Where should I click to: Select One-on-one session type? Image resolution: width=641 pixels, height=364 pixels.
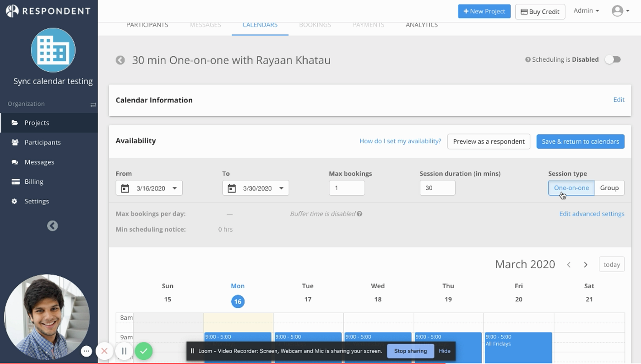point(571,188)
